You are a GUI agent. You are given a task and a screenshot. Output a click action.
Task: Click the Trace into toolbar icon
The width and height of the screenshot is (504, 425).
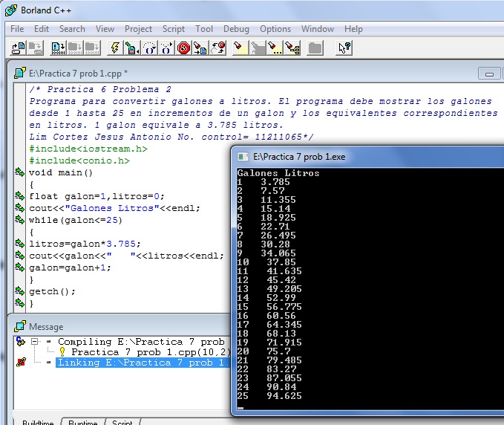pos(166,48)
